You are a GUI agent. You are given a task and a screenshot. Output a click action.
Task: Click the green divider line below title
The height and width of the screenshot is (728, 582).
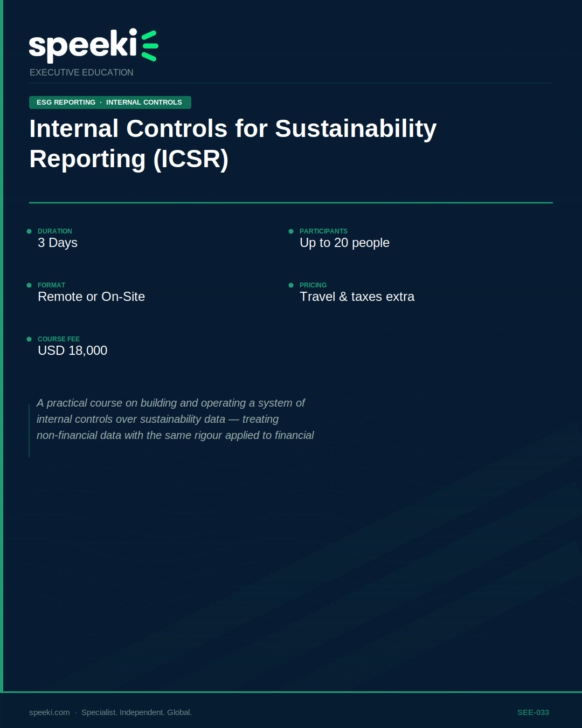[291, 203]
